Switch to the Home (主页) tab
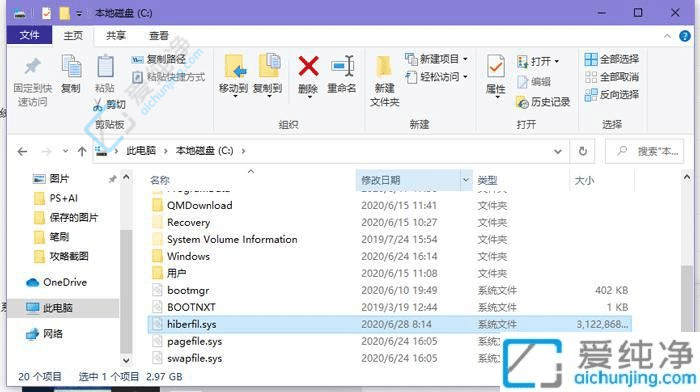Screen dimensions: 700x392 [73, 36]
